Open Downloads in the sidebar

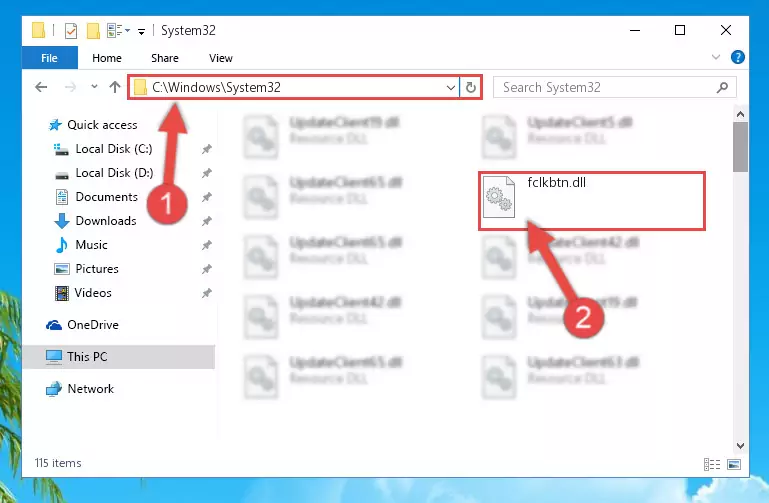(x=105, y=221)
